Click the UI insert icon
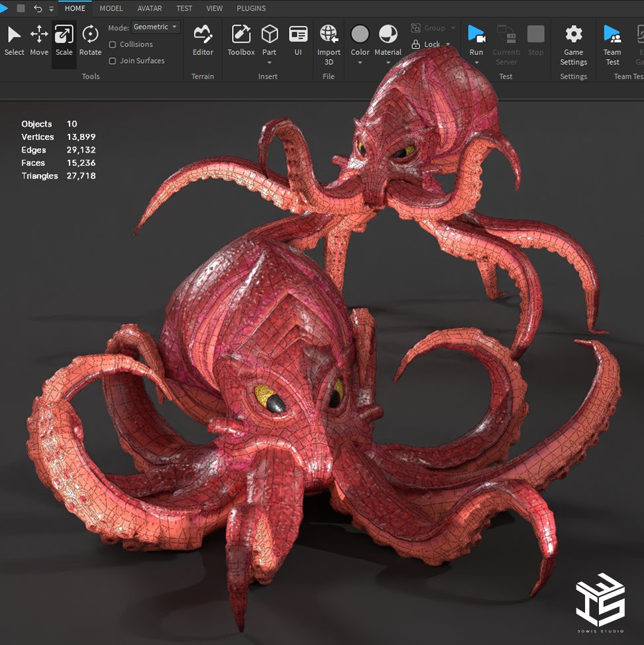 [x=298, y=34]
